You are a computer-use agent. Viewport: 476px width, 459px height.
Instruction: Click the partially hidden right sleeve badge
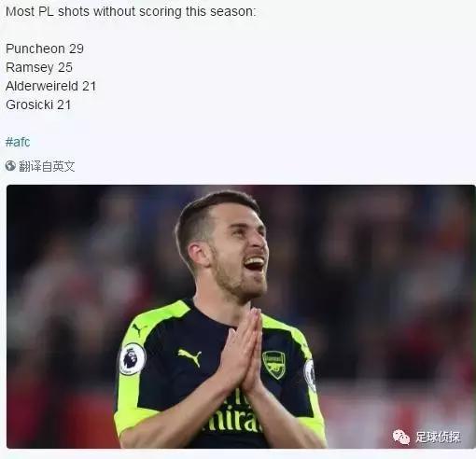coord(310,375)
